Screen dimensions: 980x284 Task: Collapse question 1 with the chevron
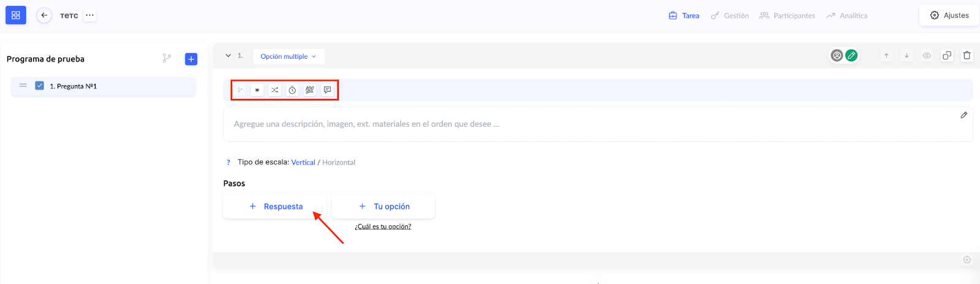(x=228, y=56)
